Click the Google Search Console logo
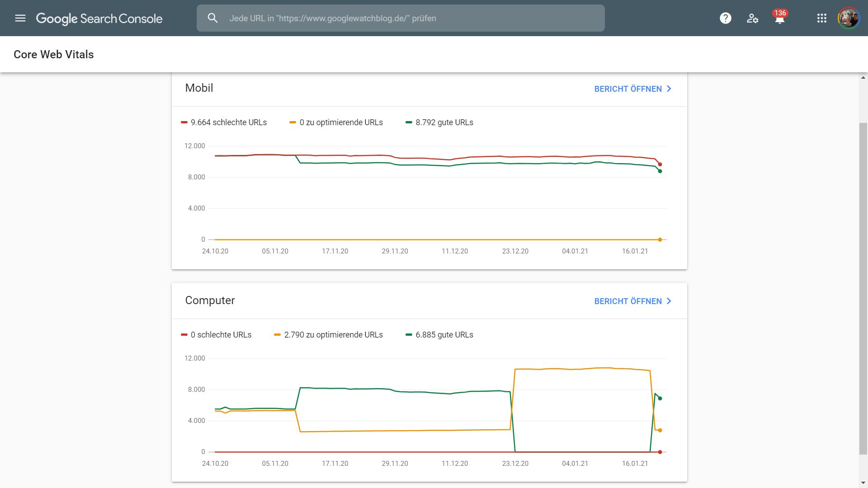 click(99, 19)
